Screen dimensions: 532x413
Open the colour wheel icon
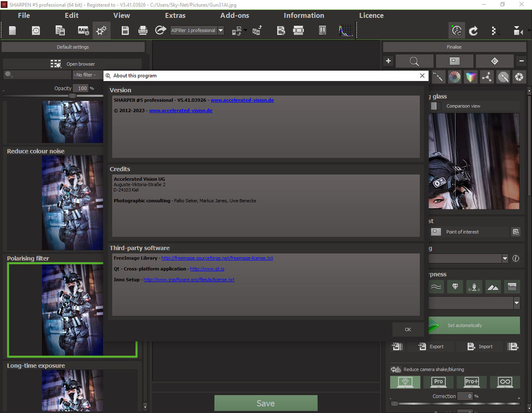455,77
